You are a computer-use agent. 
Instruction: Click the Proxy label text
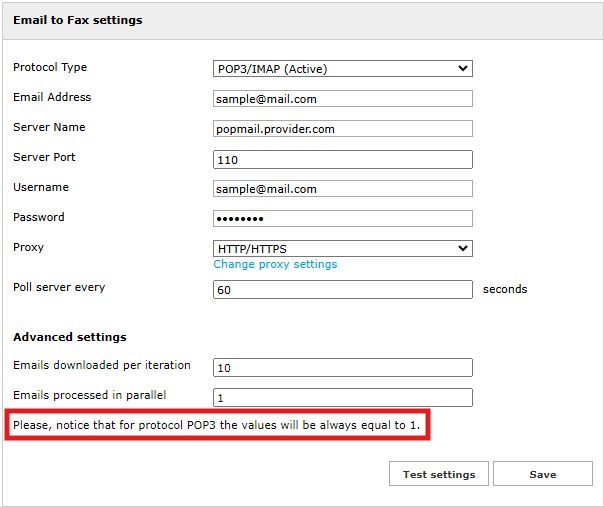point(28,247)
